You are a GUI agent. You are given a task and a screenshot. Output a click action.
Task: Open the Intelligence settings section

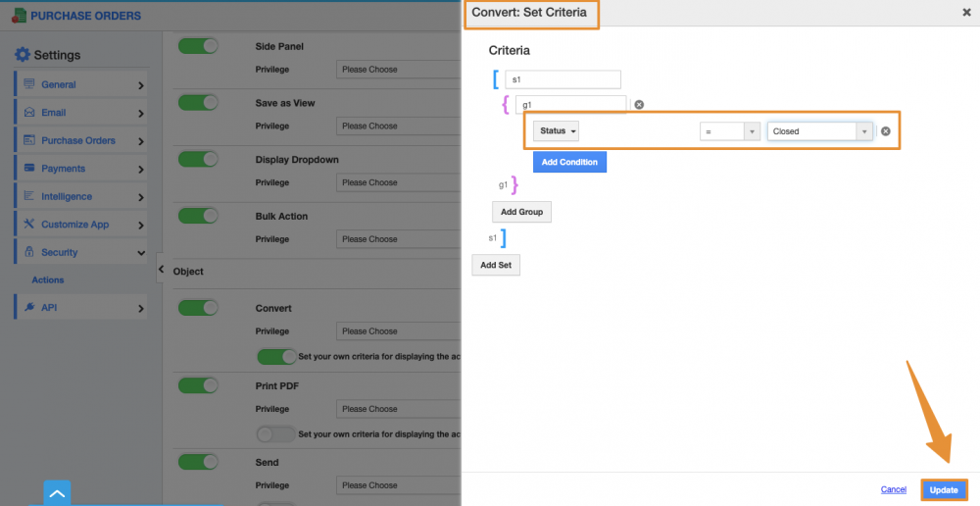pos(80,196)
